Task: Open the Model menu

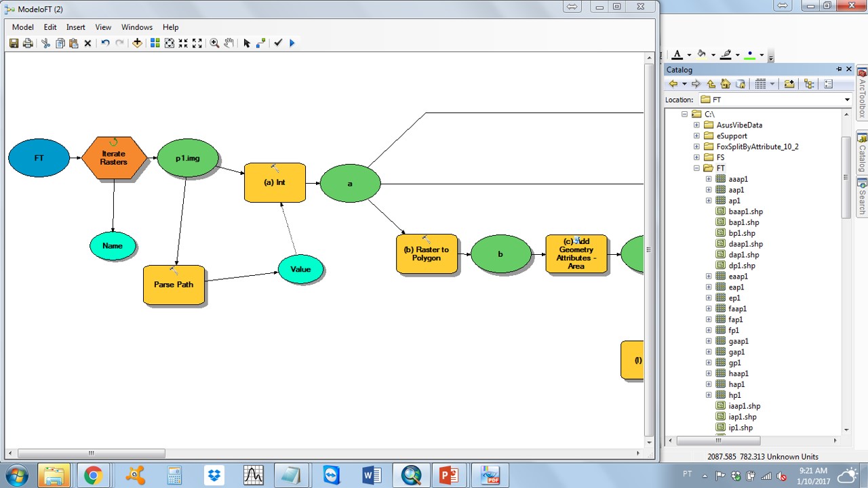Action: pyautogui.click(x=22, y=27)
